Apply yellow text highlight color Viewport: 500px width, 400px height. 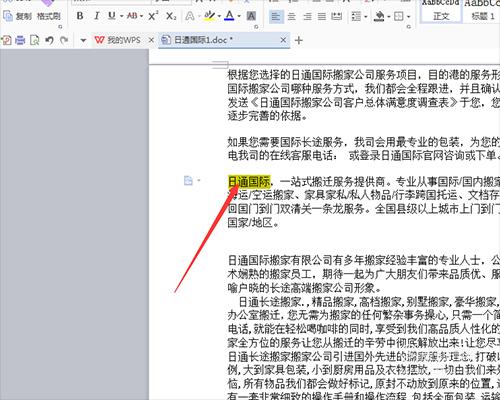point(210,16)
